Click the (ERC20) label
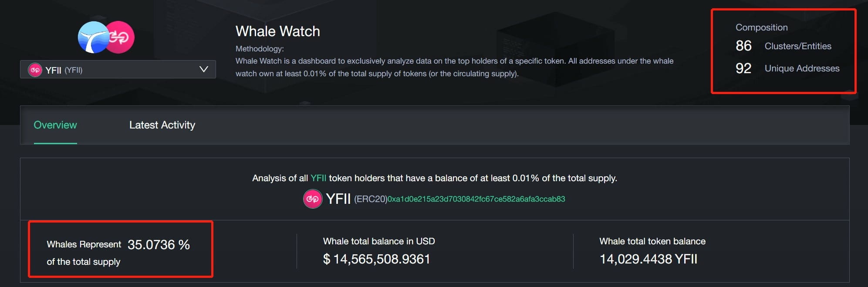The width and height of the screenshot is (868, 287). tap(371, 199)
